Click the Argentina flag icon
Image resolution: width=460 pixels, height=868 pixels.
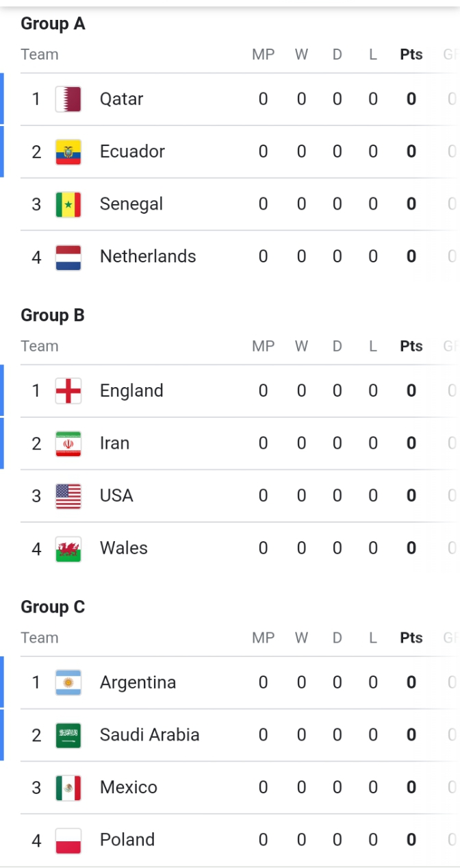68,682
